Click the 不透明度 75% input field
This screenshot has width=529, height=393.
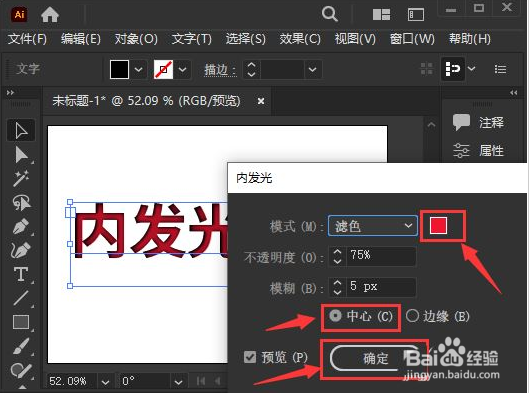381,256
